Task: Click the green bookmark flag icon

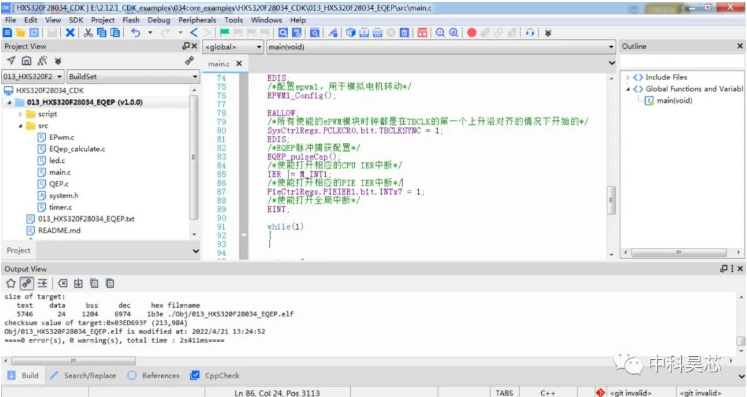Action: click(x=224, y=32)
